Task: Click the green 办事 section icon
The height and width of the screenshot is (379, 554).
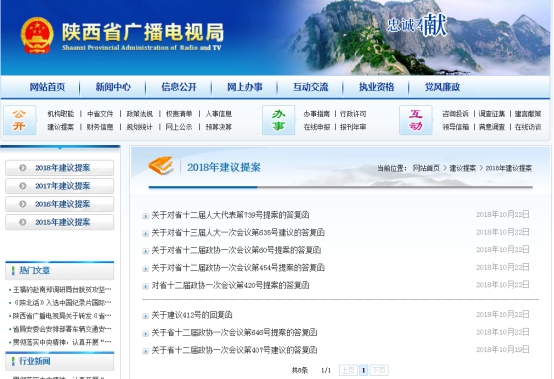Action: [278, 120]
